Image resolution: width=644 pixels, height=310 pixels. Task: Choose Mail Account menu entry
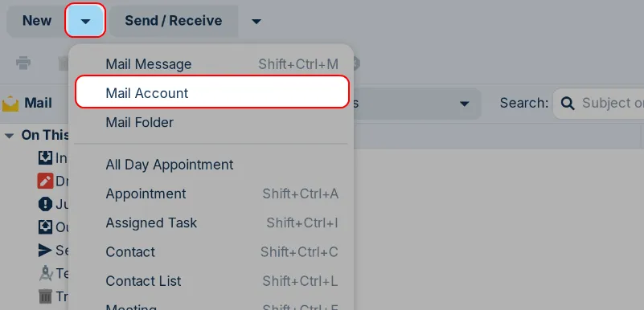(x=212, y=92)
